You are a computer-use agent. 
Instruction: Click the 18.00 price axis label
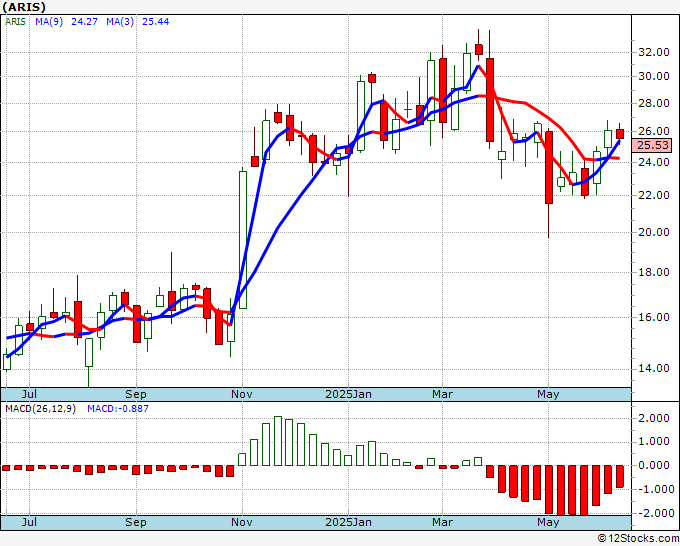[654, 272]
